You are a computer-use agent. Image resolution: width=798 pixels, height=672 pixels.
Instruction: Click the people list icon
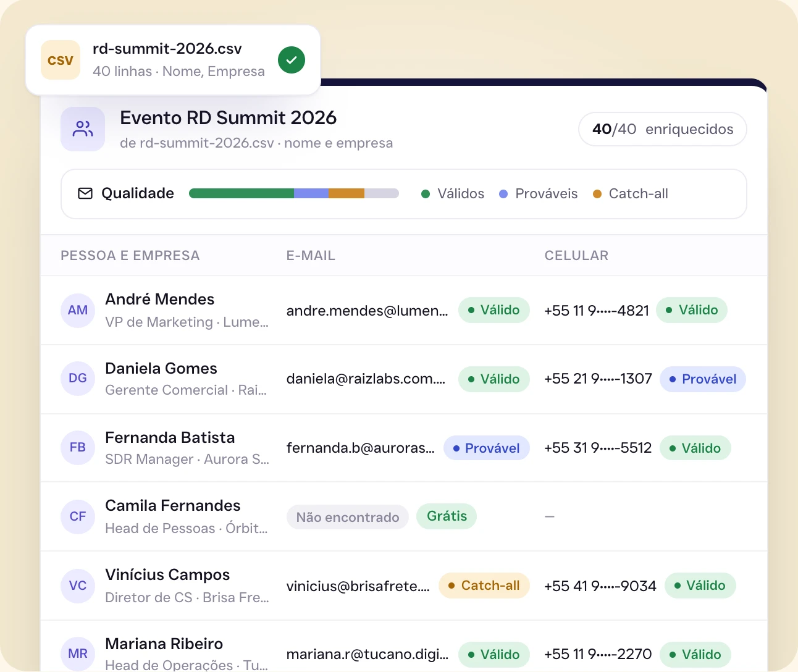83,129
